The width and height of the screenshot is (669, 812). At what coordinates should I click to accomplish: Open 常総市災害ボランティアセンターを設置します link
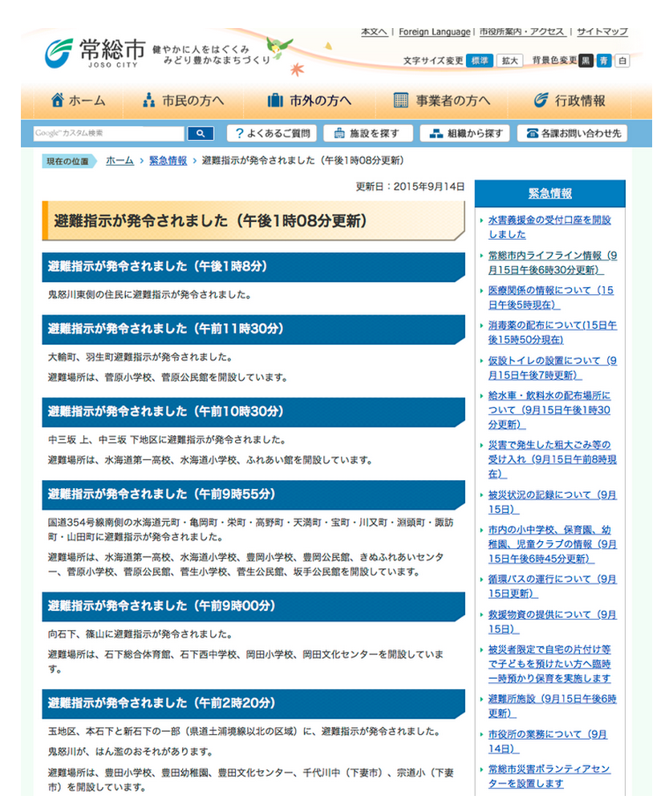(x=549, y=776)
